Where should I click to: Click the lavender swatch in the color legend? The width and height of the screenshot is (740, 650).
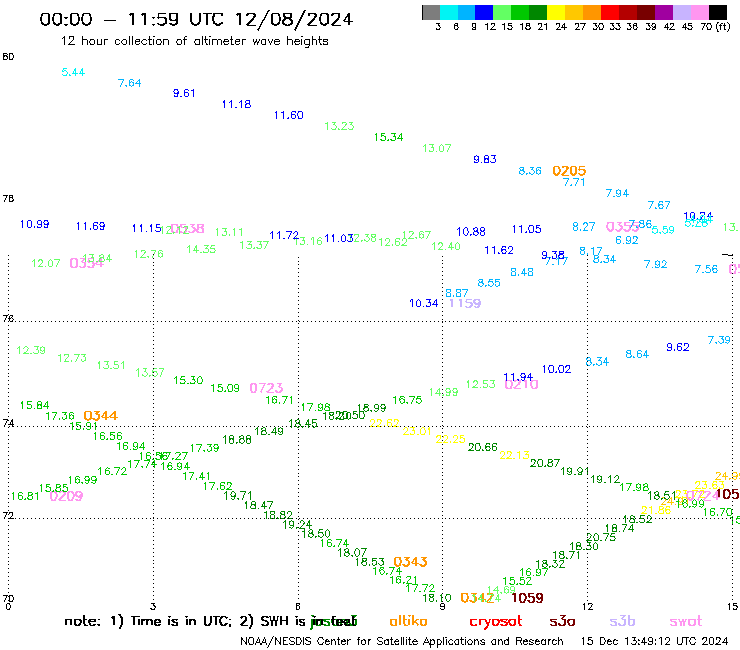682,12
